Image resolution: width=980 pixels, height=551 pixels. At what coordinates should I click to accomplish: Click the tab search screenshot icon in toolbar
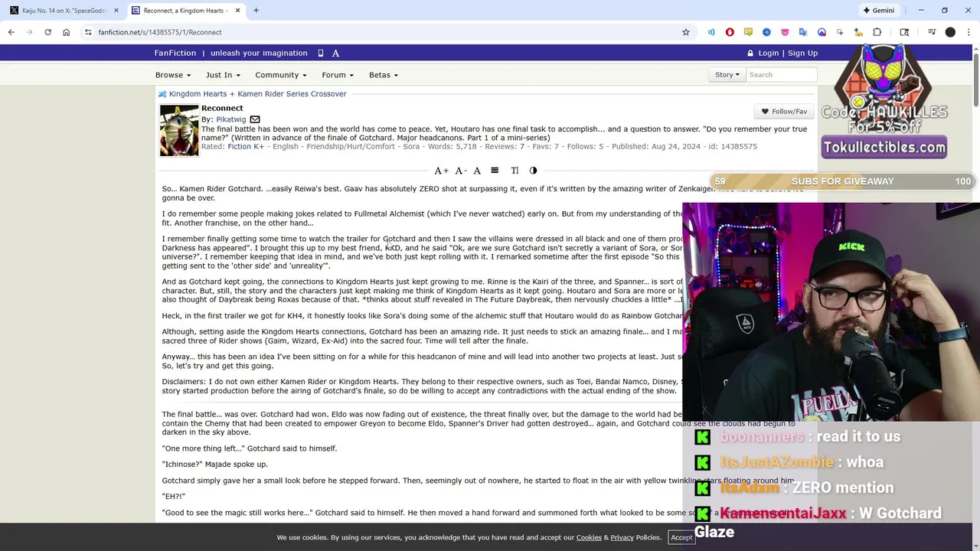[x=904, y=32]
